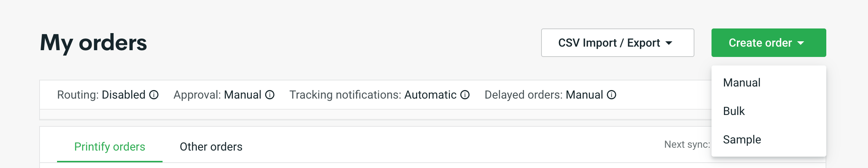Click the caret arrow on Create order
This screenshot has width=868, height=168.
(801, 43)
